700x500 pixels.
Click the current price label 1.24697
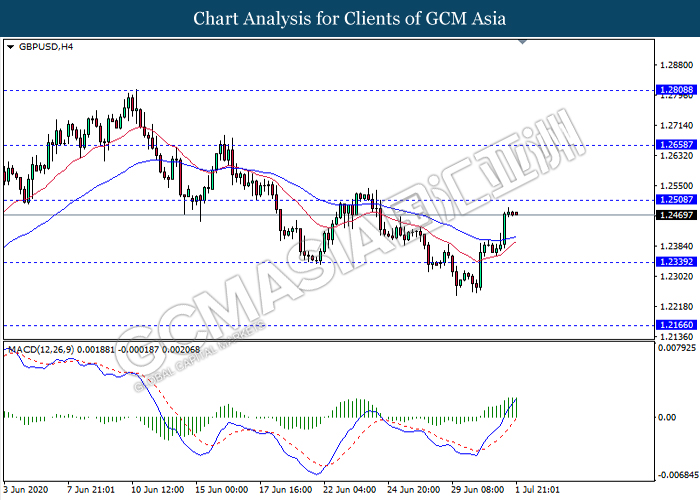click(x=677, y=215)
